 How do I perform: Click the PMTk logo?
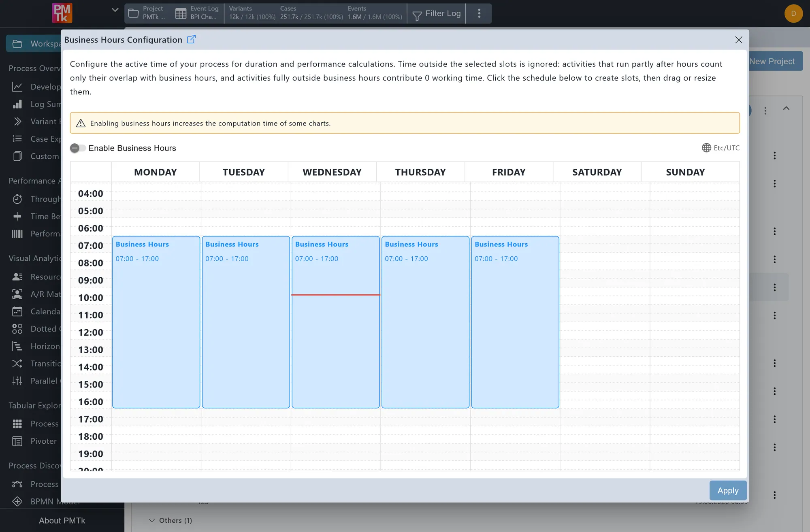[62, 13]
